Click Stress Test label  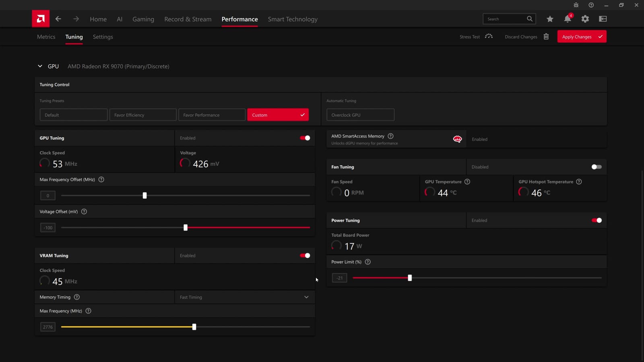(x=470, y=37)
